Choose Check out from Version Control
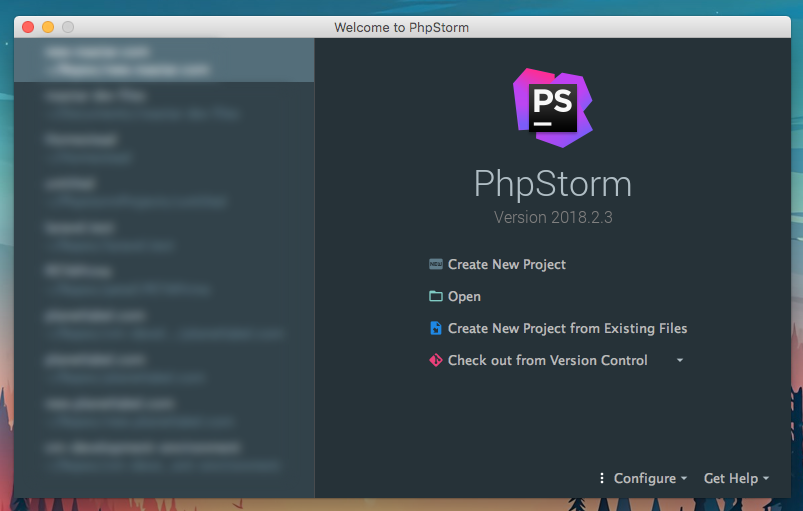The image size is (803, 511). pos(547,360)
